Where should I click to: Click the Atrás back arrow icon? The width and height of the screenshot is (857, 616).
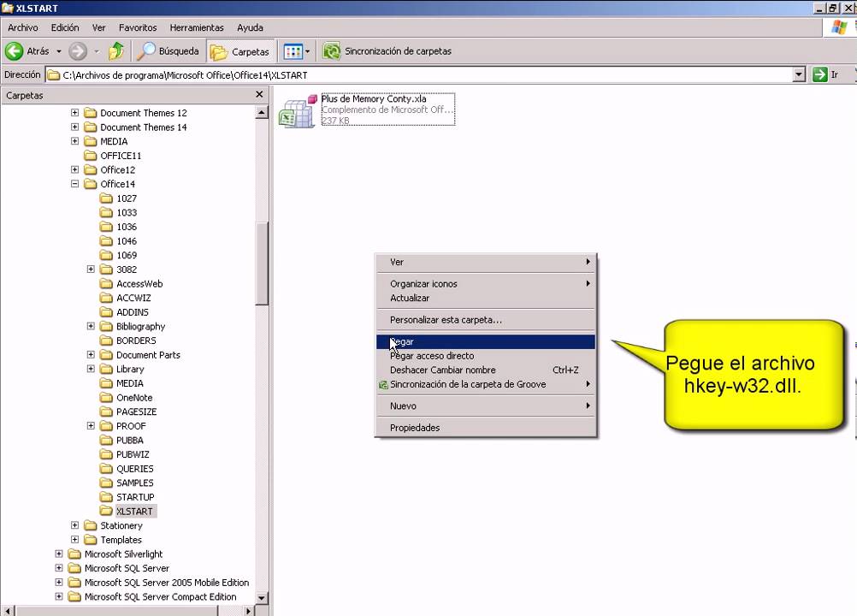[x=15, y=51]
